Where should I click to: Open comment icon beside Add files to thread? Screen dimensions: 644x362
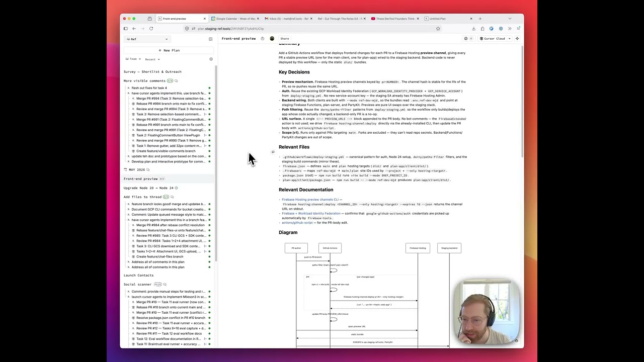pos(172,197)
